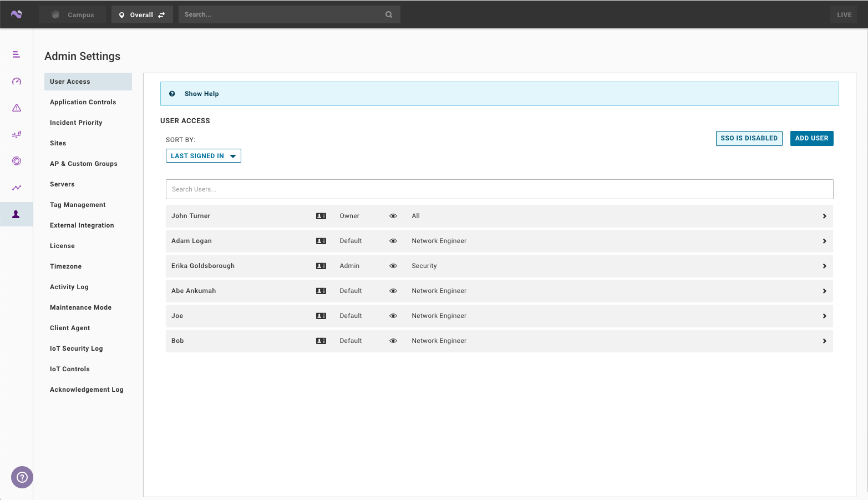Image resolution: width=868 pixels, height=500 pixels.
Task: Click the Campus globe icon
Action: (55, 15)
